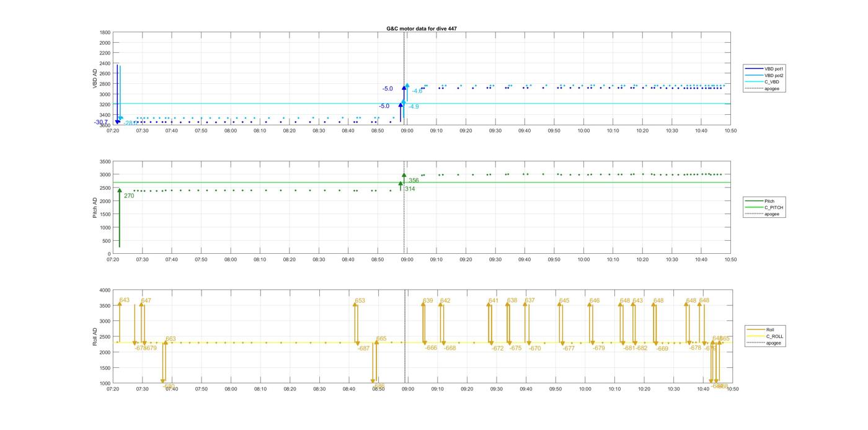Click the '-678' roll label near 10:40
The width and height of the screenshot is (868, 430).
[x=695, y=348]
